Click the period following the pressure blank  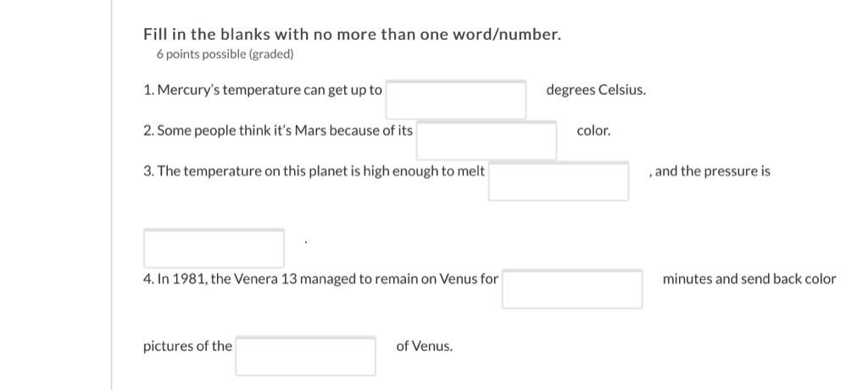click(x=305, y=242)
